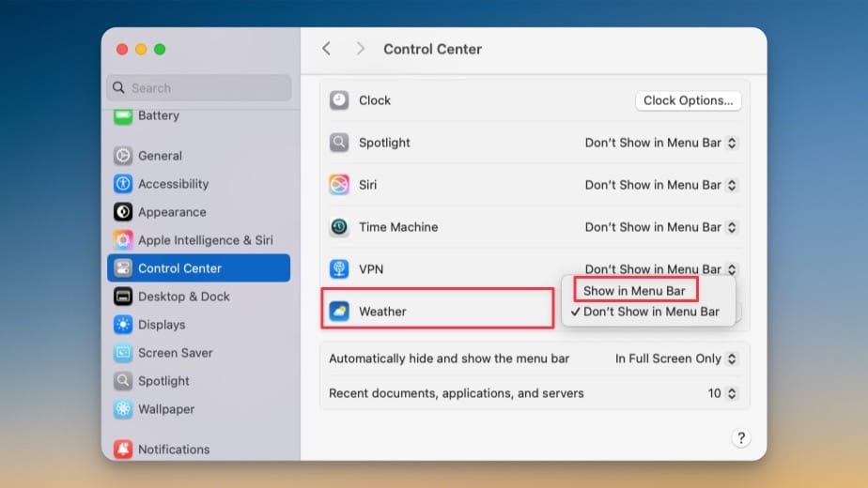Go back using the back chevron
The image size is (868, 488).
326,49
